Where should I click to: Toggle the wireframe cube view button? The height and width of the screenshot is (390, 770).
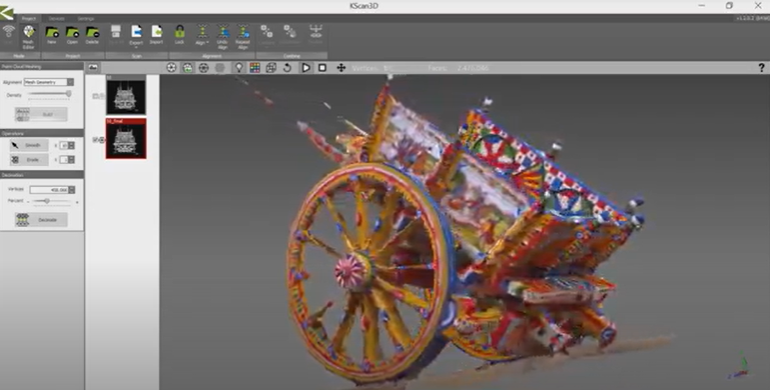271,68
